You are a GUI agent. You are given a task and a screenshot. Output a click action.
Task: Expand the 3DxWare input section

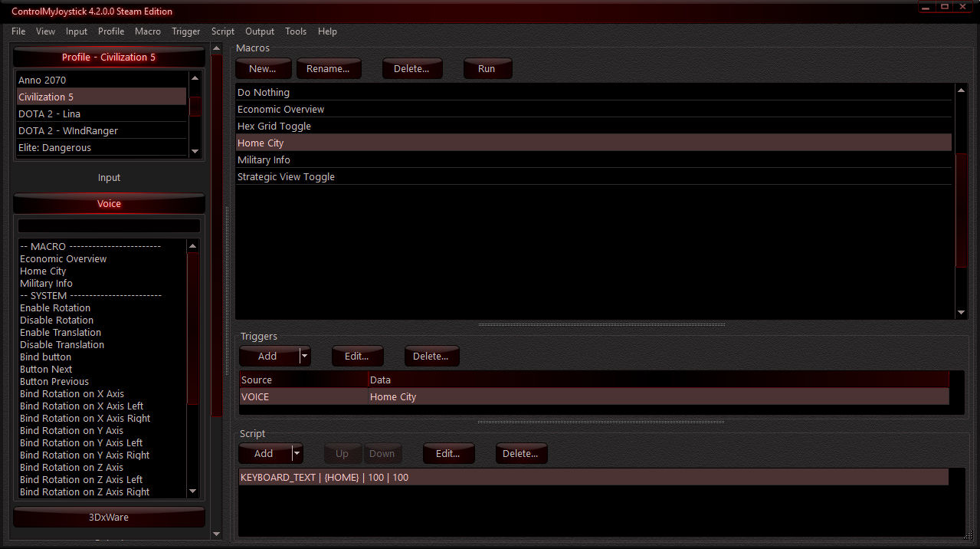click(109, 518)
